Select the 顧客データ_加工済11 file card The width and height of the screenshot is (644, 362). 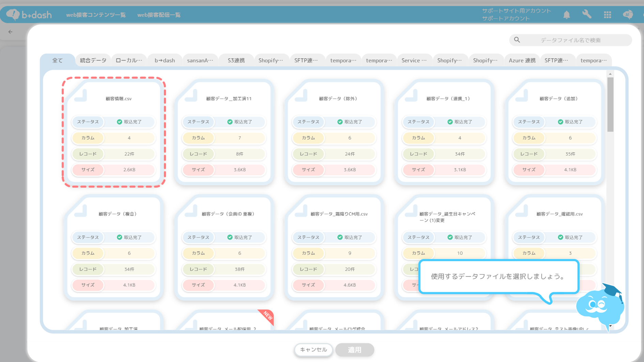pos(224,132)
